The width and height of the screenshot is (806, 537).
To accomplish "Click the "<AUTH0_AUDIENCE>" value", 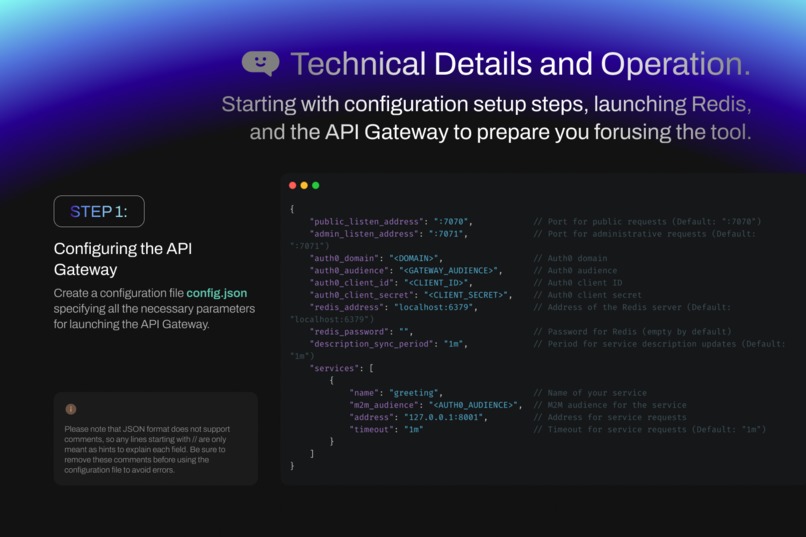I will (x=473, y=405).
